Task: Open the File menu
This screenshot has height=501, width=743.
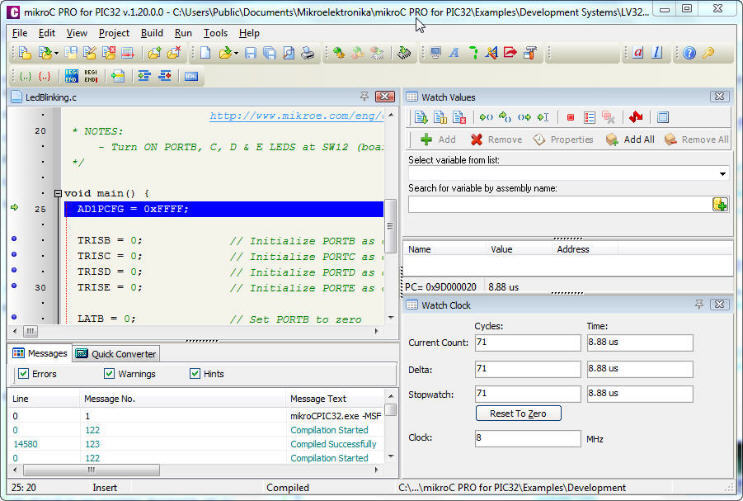Action: [x=19, y=33]
